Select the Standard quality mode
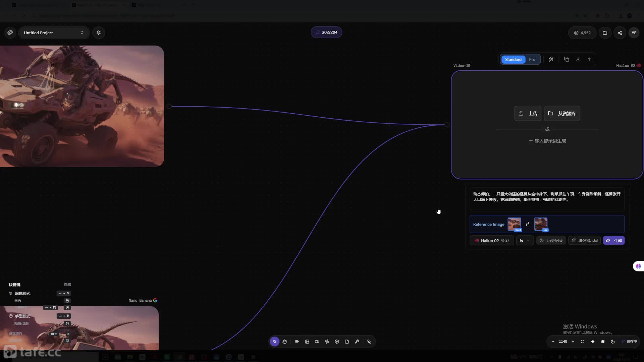The image size is (644, 362). pos(513,59)
